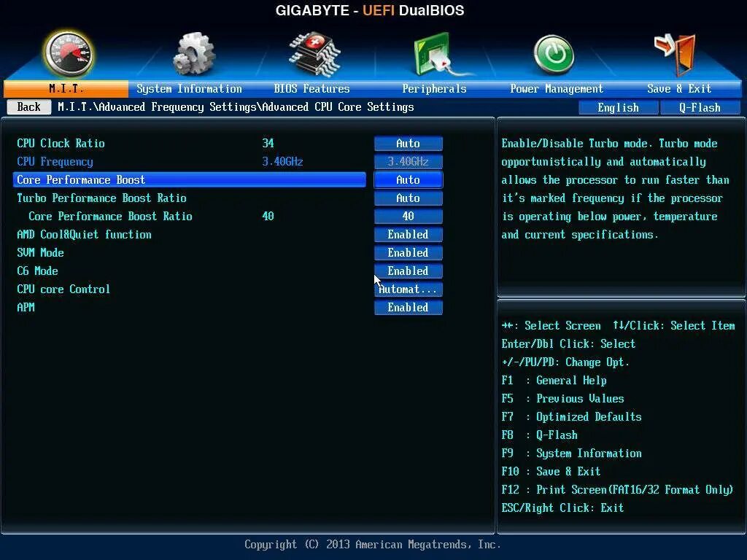Open the Turbo Performance Boost Ratio Auto dropdown
This screenshot has width=747, height=560.
click(x=409, y=198)
